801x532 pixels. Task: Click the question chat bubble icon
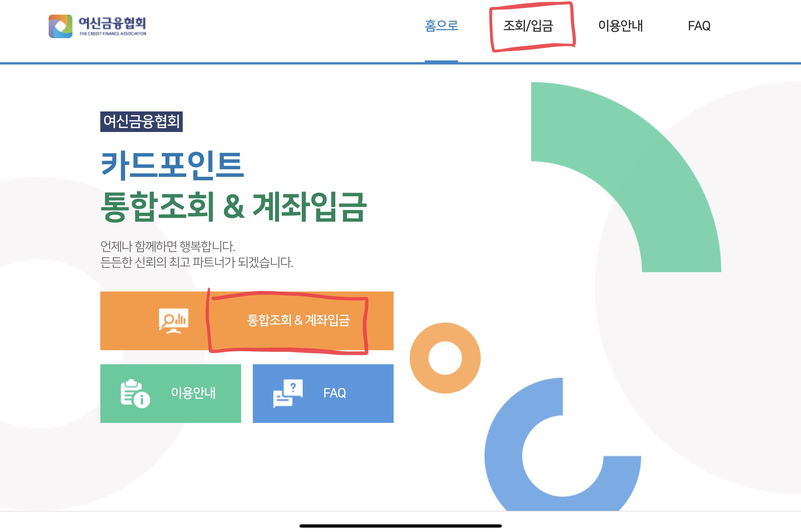click(288, 394)
